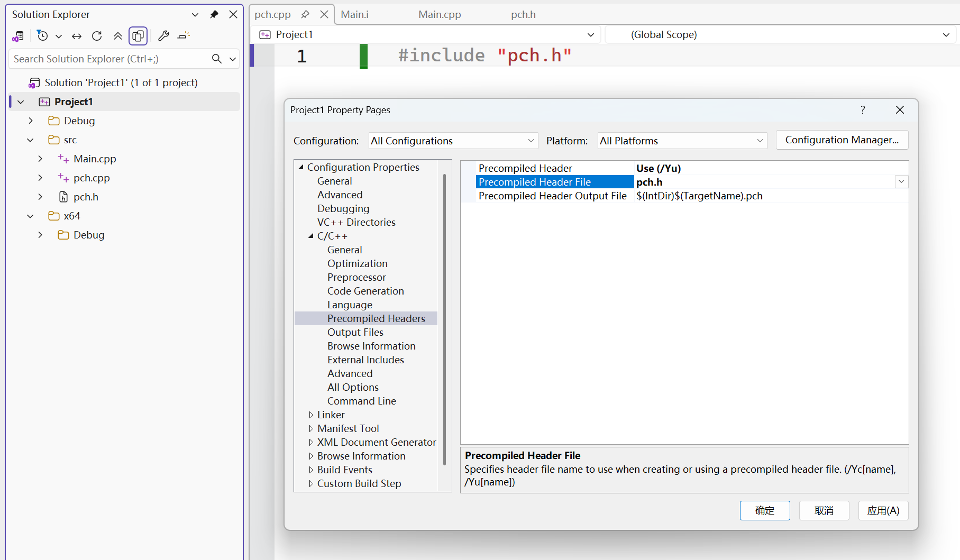960x560 pixels.
Task: Switch to the Main.cpp editor tab
Action: 440,15
